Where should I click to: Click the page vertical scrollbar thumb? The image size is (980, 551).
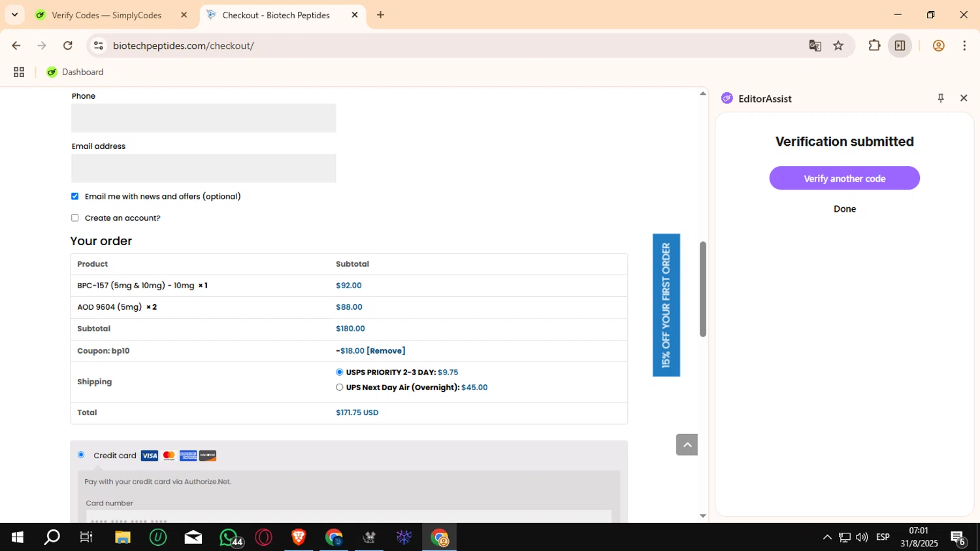click(x=703, y=289)
